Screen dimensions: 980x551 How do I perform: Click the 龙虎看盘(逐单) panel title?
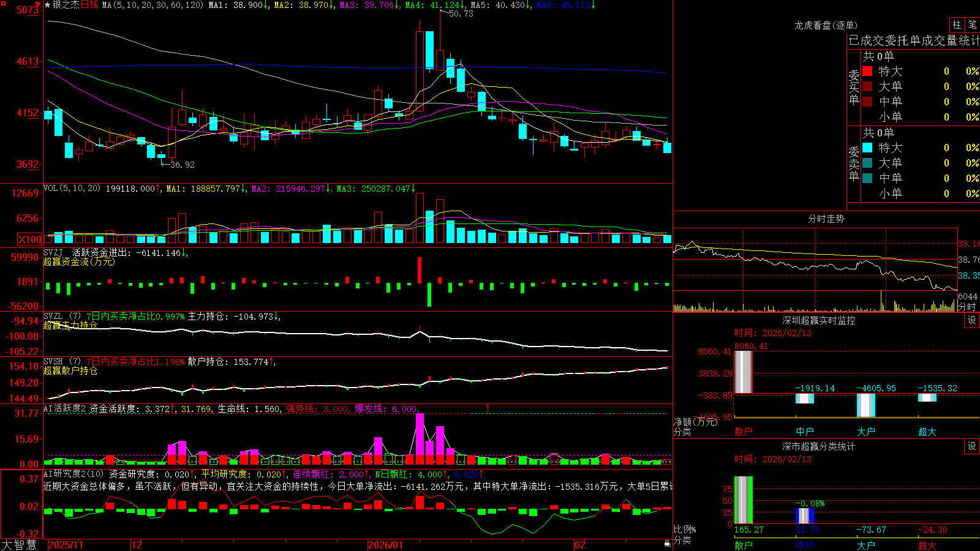pos(826,25)
